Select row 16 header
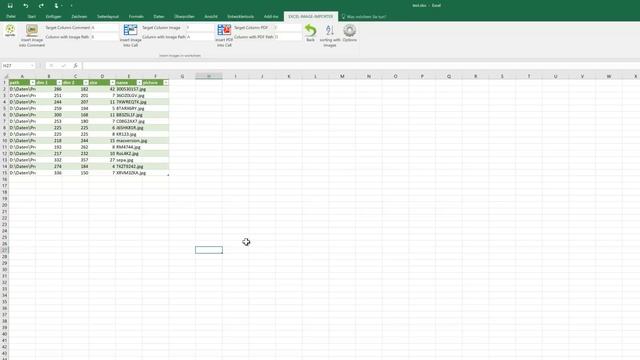 click(x=4, y=179)
